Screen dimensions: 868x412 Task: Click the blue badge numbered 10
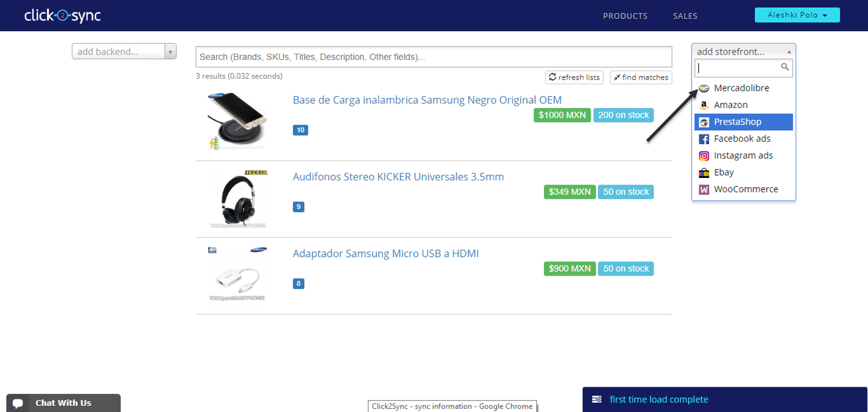coord(300,130)
